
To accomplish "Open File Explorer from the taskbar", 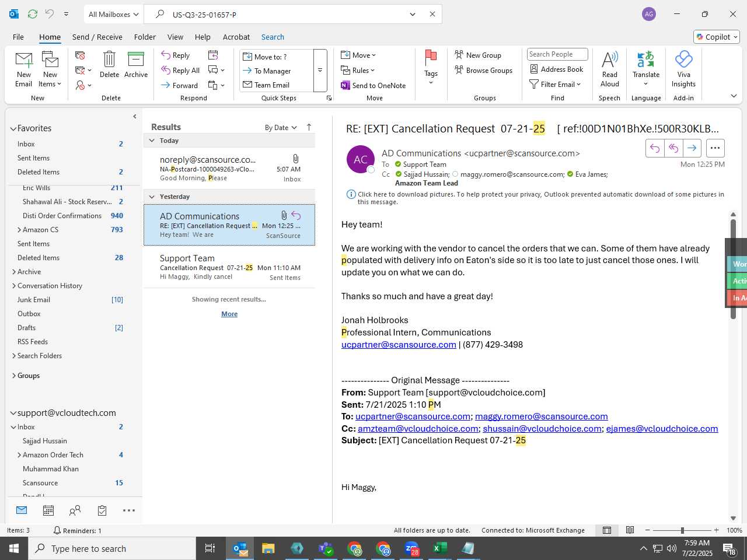I will tap(268, 548).
